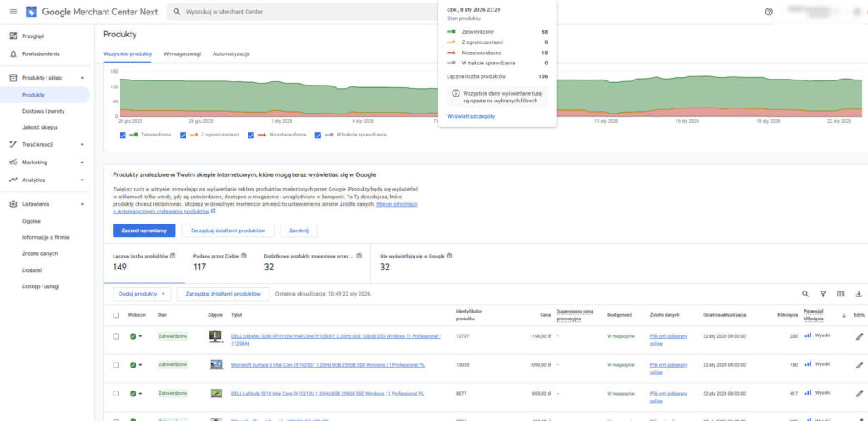Click the Wyszukaj w Merchant Center search field
The image size is (868, 421).
(305, 12)
